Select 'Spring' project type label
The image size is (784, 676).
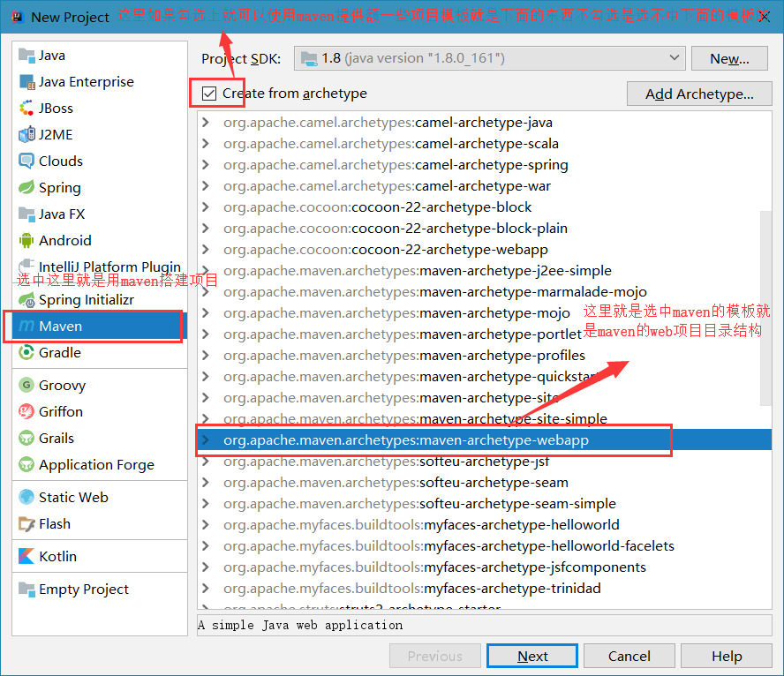[60, 188]
